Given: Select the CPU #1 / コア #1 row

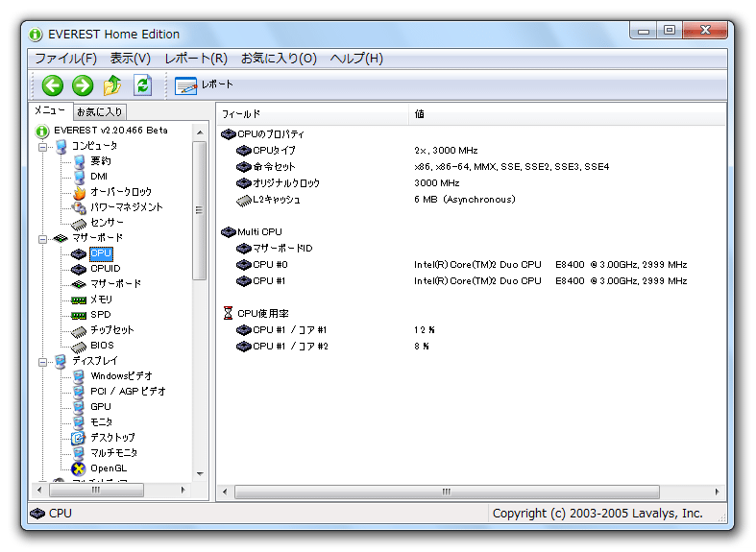Looking at the screenshot, I should click(471, 330).
